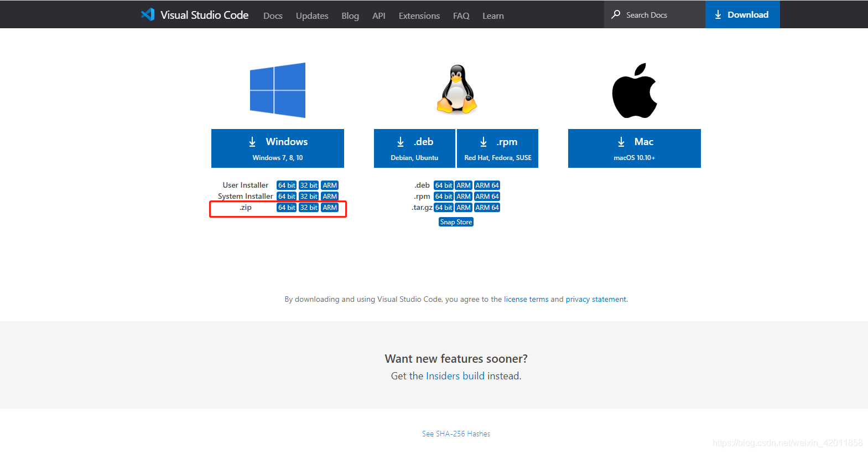Select .tar.gz ARM 64
The image size is (868, 453).
point(487,208)
